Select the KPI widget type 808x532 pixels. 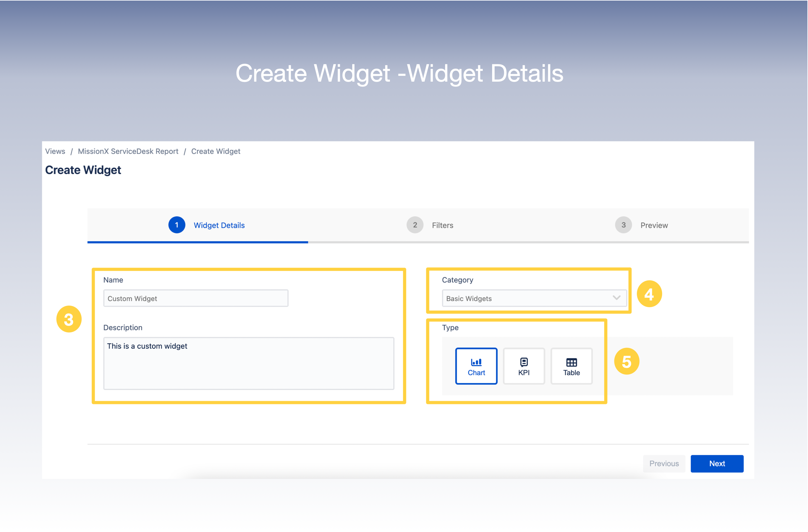click(523, 366)
